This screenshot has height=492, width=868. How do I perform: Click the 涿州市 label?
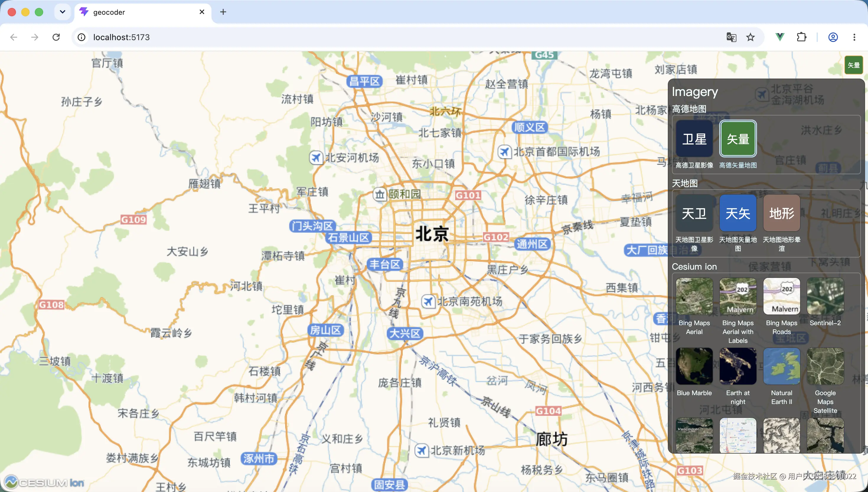point(259,459)
